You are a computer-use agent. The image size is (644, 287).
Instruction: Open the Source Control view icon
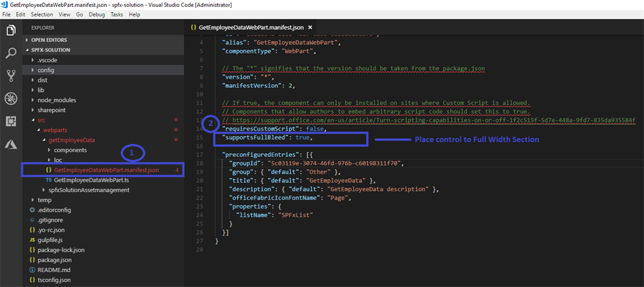click(11, 75)
